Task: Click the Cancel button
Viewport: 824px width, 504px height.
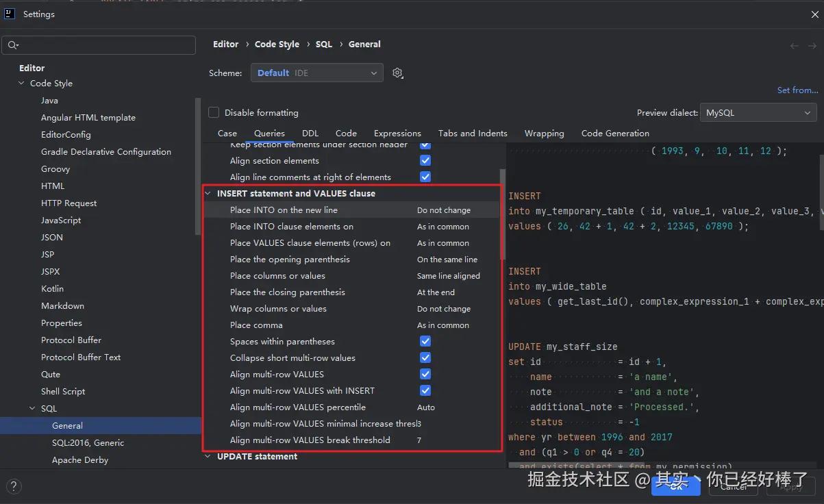Action: pyautogui.click(x=734, y=486)
